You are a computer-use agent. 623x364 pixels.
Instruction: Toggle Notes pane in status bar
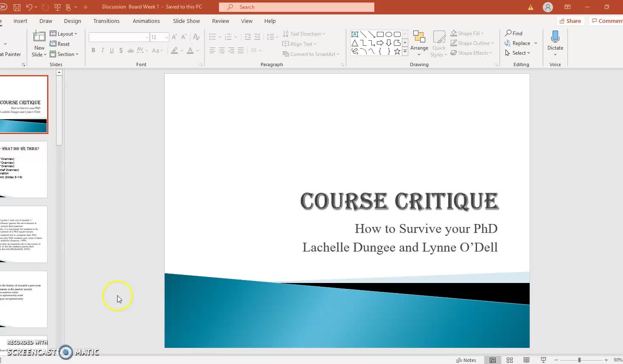pos(466,360)
